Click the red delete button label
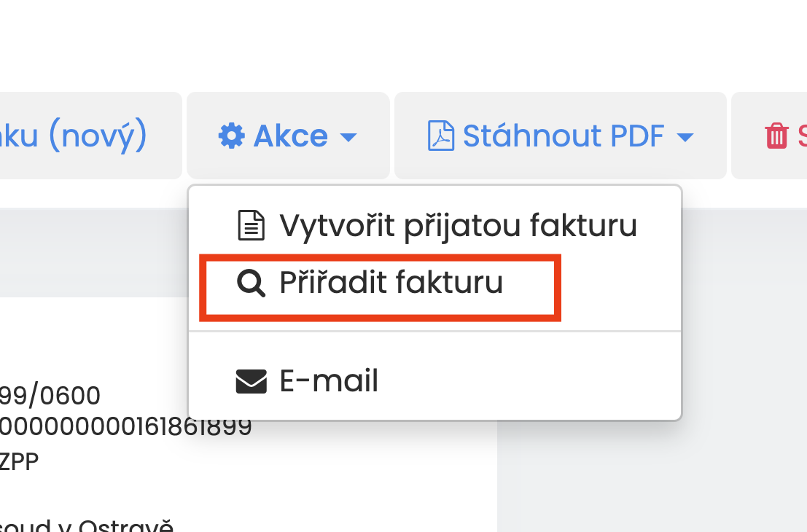Viewport: 807px width, 532px height. [x=802, y=136]
